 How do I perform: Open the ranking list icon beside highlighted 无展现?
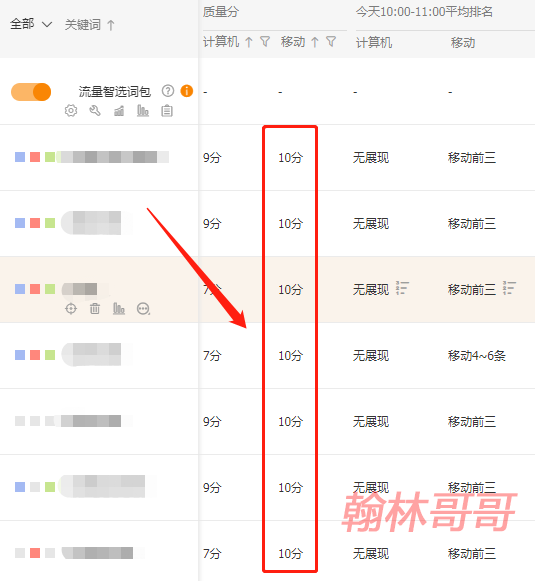(402, 288)
